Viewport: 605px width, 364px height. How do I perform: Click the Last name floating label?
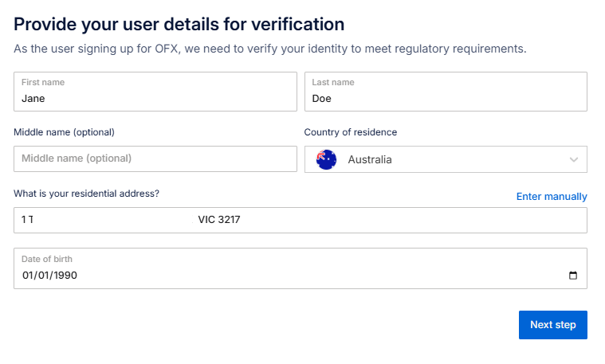pos(333,82)
